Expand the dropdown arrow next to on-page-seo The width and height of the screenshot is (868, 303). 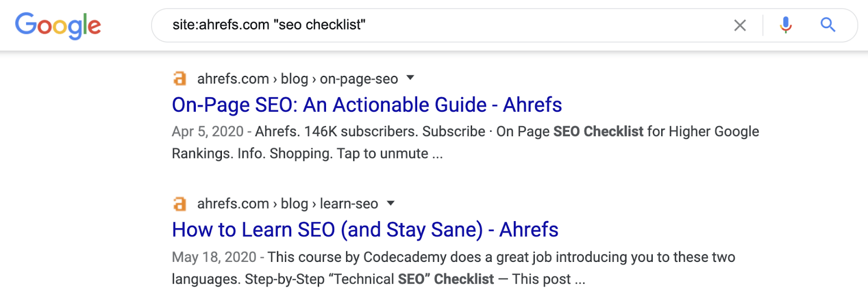coord(411,78)
